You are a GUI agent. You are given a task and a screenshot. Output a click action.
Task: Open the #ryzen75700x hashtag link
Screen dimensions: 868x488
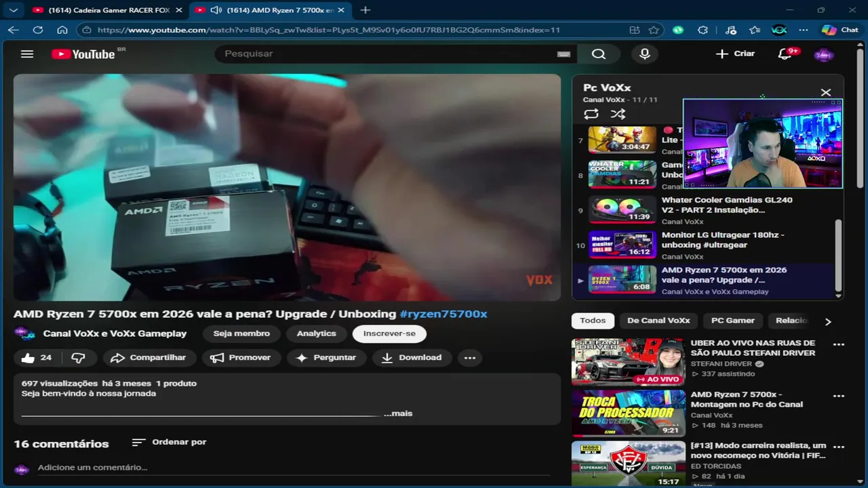[443, 314]
